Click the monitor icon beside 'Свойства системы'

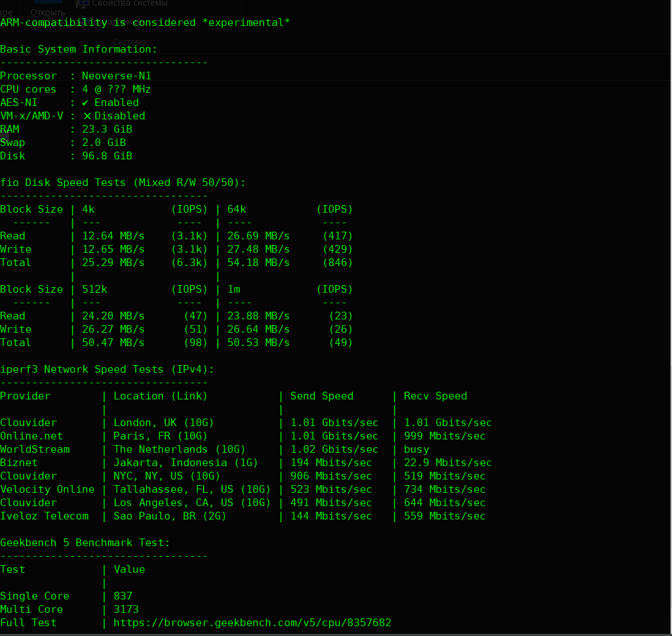(82, 4)
